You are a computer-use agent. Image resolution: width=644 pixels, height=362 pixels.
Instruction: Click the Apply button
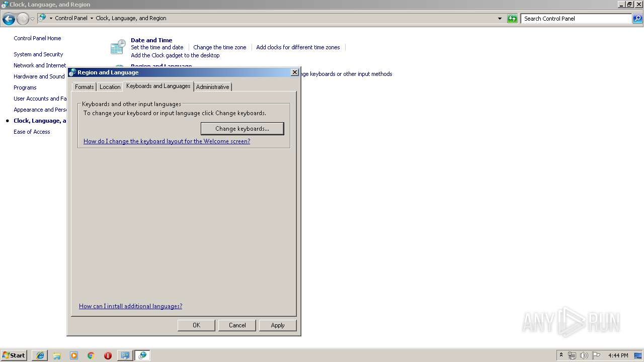click(278, 325)
